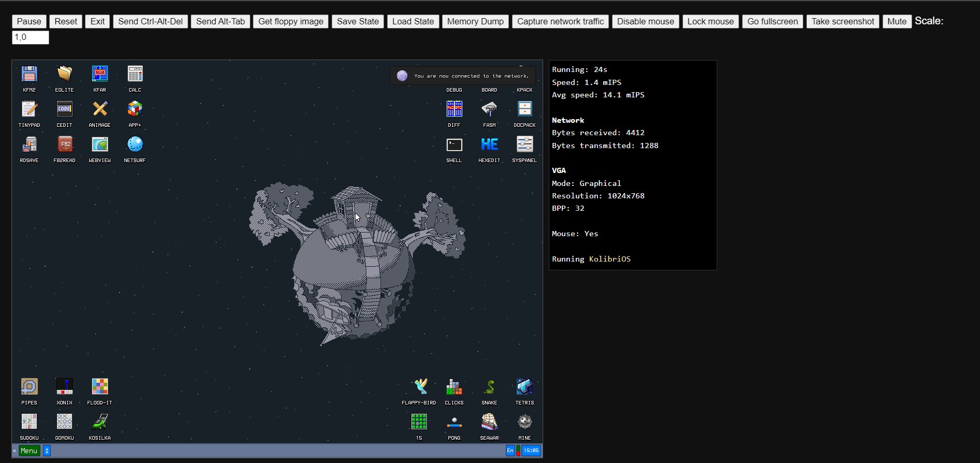980x463 pixels.
Task: Open the WEBVIEW icon
Action: click(100, 144)
